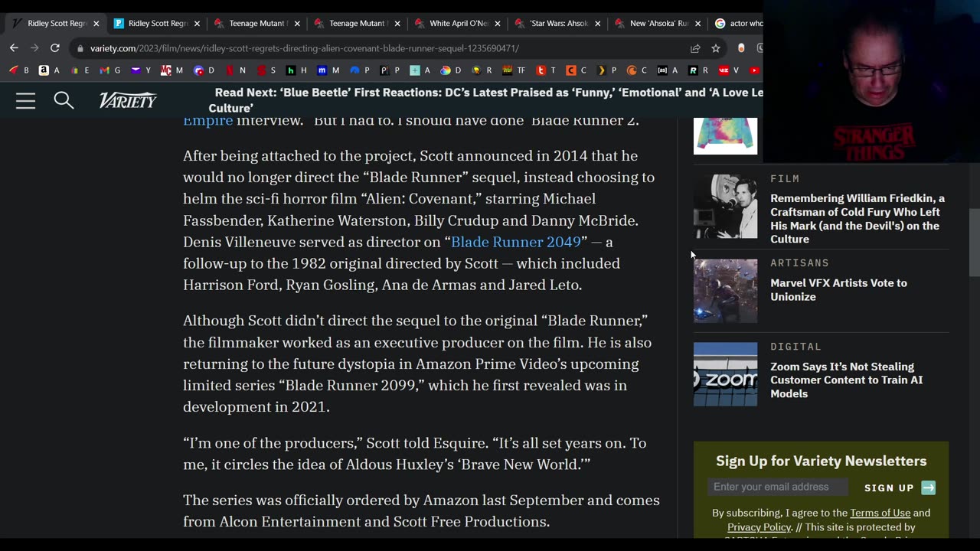
Task: Click the newsletter email address field
Action: tap(777, 487)
